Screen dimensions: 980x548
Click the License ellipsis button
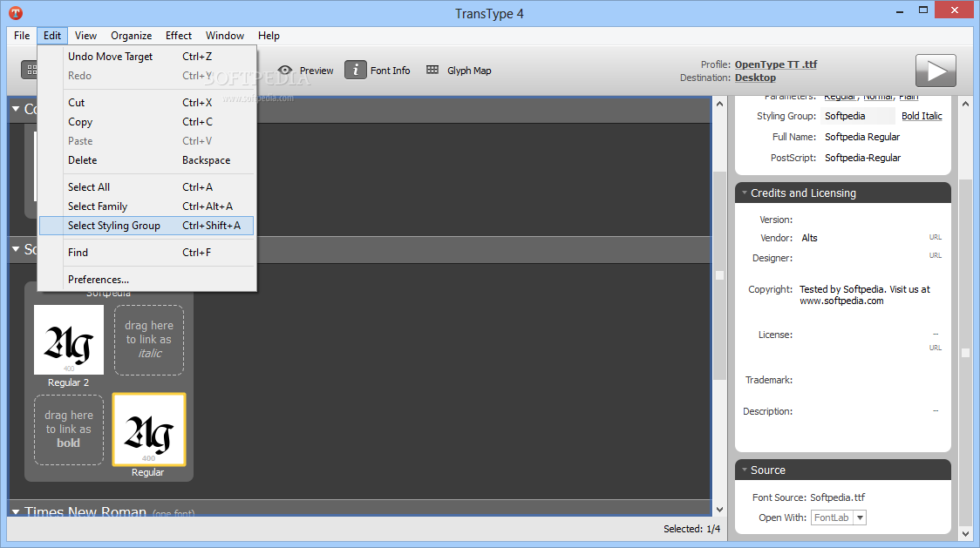pyautogui.click(x=936, y=335)
